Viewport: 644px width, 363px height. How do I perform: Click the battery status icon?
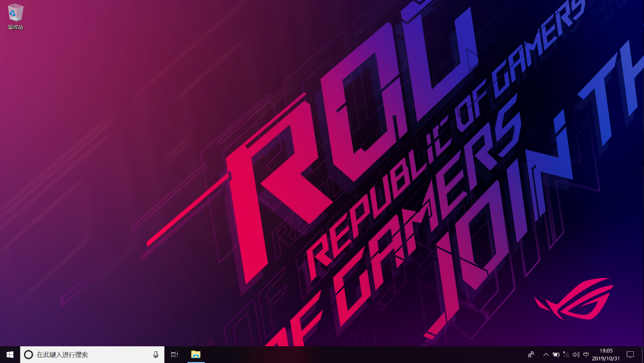click(556, 354)
